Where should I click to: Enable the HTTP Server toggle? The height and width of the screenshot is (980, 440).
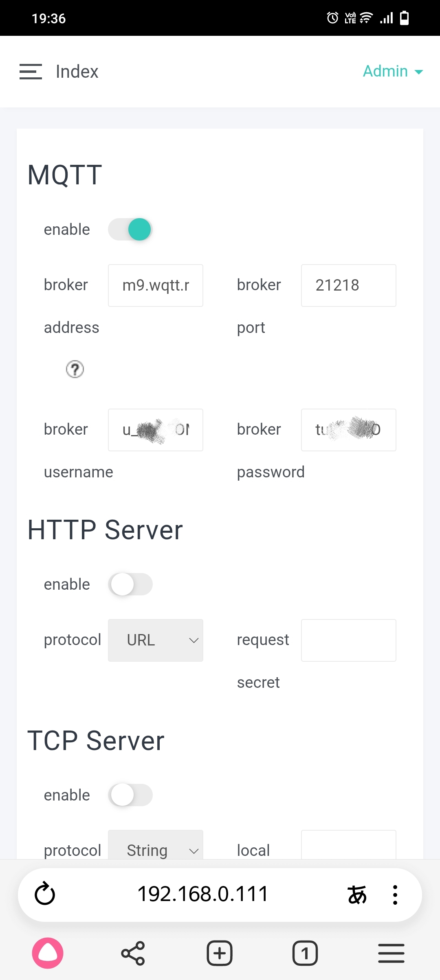(x=130, y=584)
